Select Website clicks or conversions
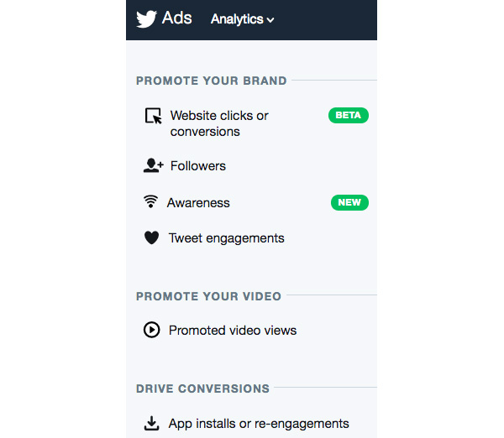Screen dimensions: 504x438 coord(219,123)
